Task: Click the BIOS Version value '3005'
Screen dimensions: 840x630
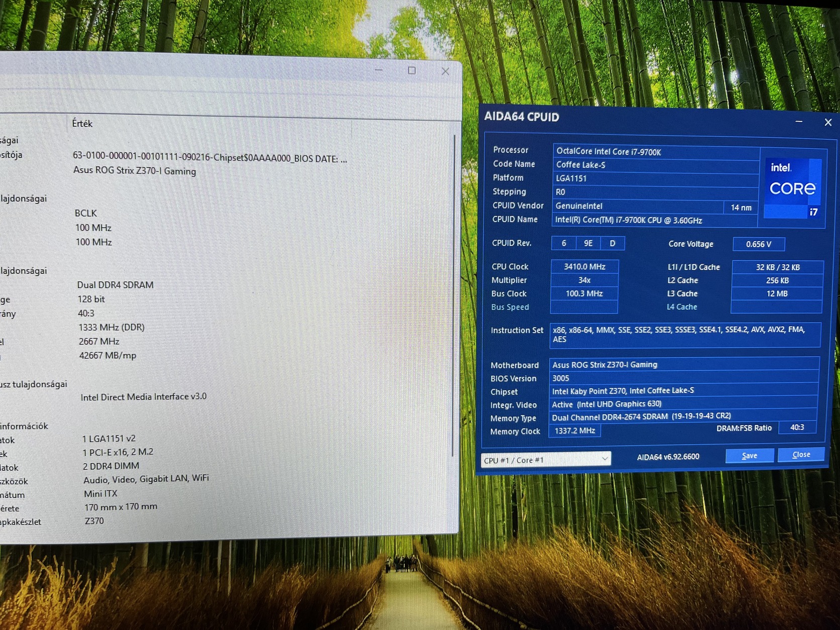Action: [684, 378]
